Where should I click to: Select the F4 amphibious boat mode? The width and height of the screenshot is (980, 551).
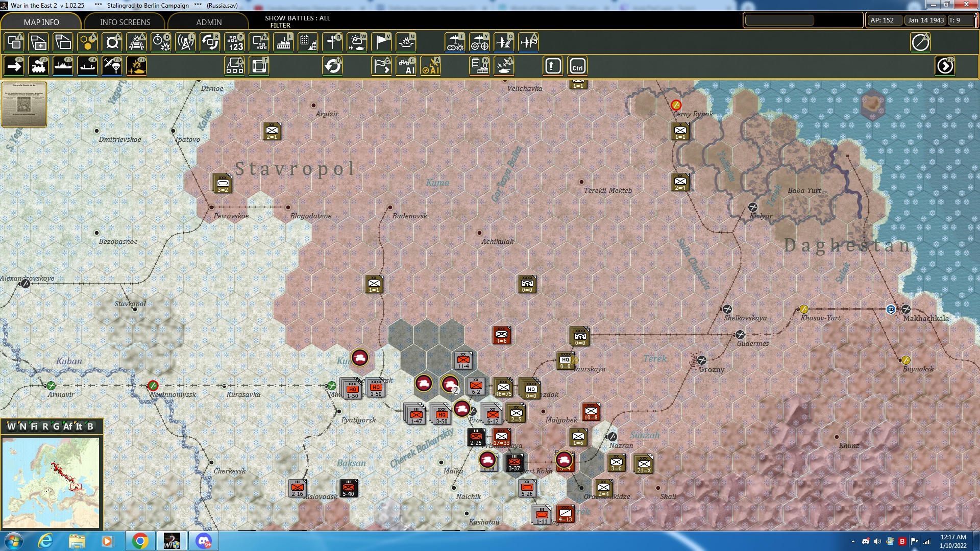click(87, 66)
